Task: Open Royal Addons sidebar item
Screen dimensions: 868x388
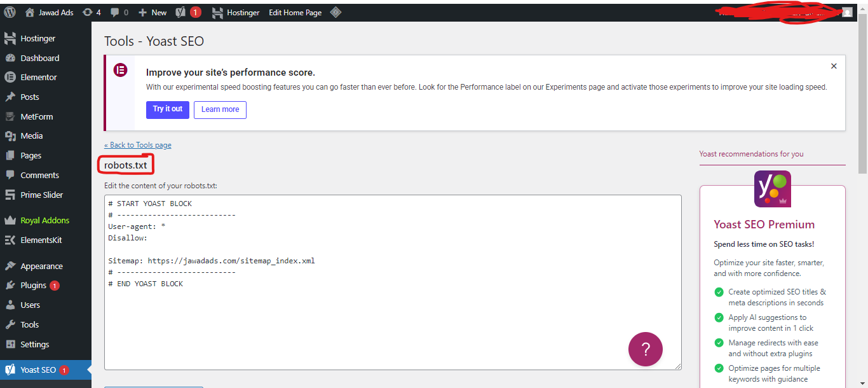Action: point(44,220)
